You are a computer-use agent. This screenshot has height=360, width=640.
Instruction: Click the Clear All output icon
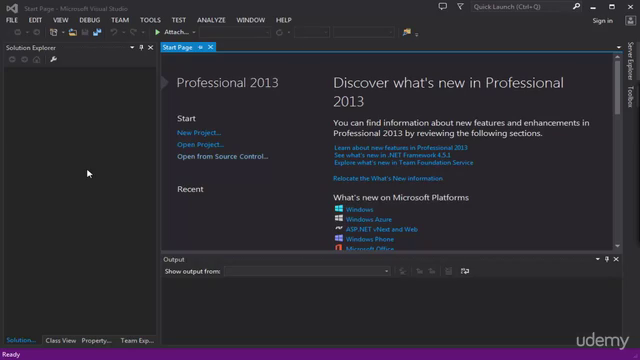click(x=448, y=271)
